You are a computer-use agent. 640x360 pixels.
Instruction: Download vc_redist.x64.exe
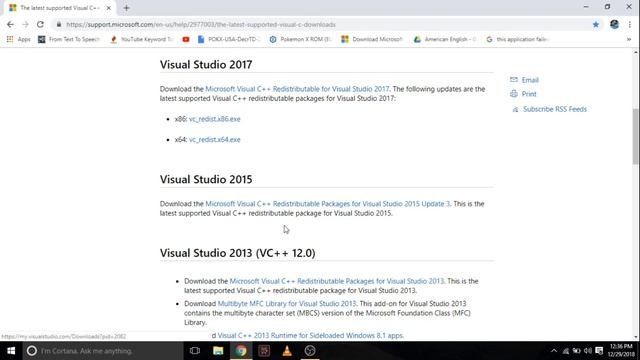(215, 140)
